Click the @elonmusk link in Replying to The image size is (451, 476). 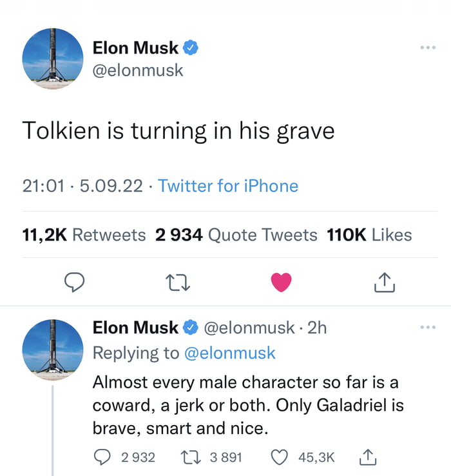[x=230, y=353]
